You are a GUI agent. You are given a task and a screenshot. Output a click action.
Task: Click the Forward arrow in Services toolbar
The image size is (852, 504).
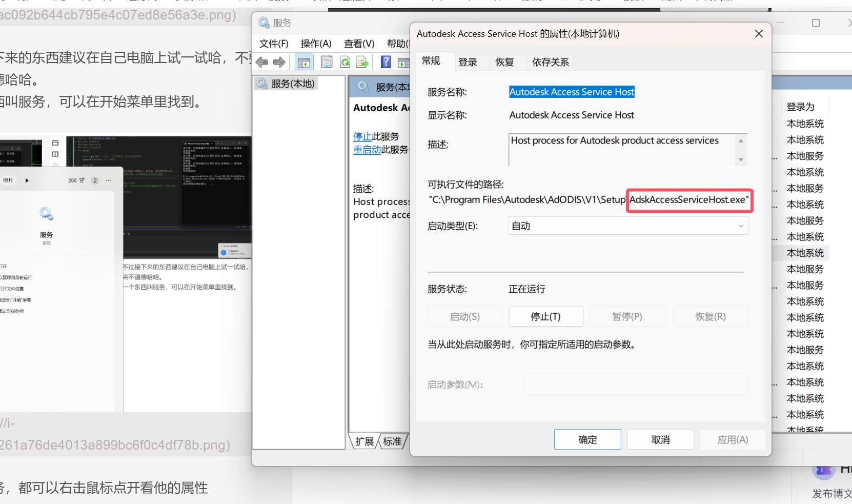tap(279, 63)
